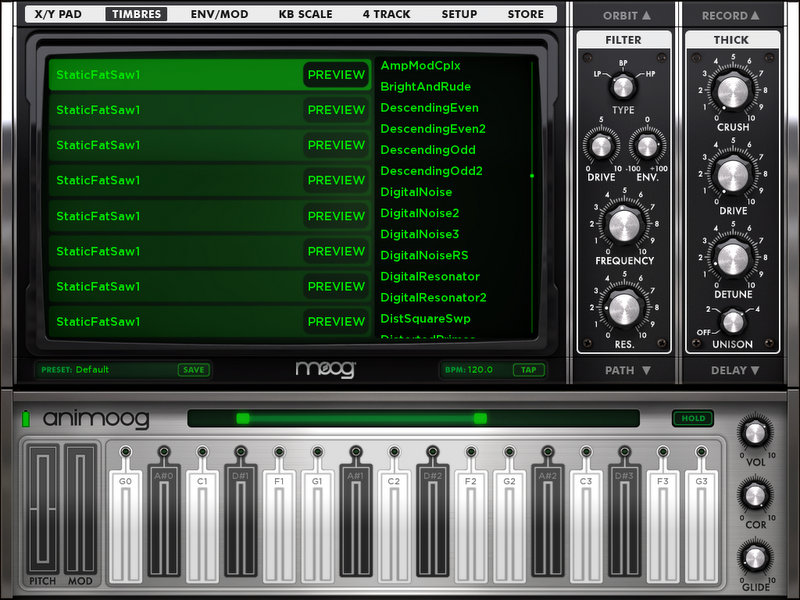
Task: Open the SETUP tab
Action: pos(459,14)
